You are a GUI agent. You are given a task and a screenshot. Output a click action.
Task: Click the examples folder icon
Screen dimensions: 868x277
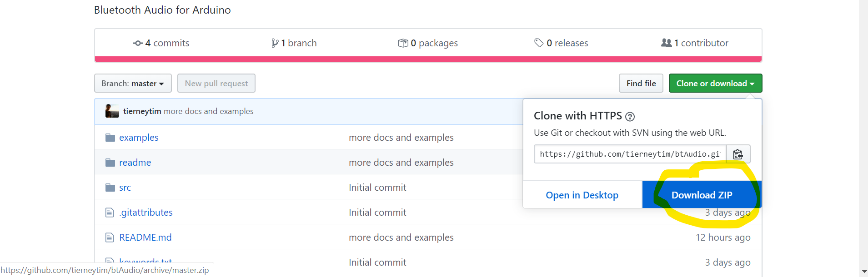(110, 138)
